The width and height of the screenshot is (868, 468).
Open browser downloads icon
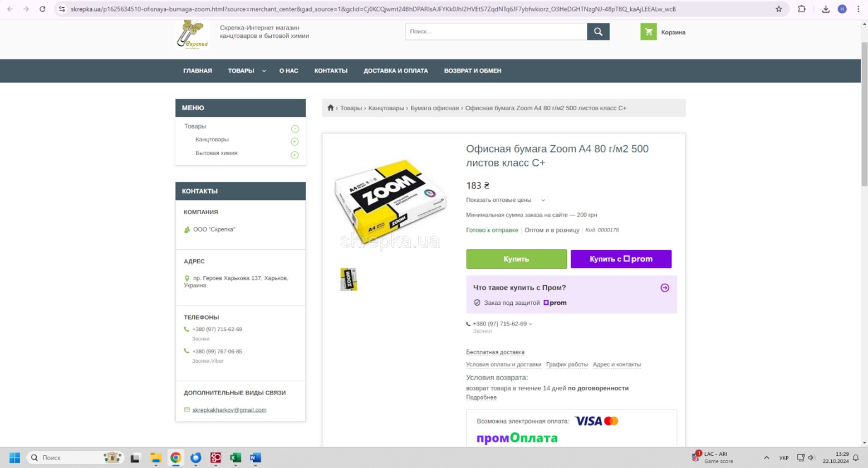tap(825, 9)
